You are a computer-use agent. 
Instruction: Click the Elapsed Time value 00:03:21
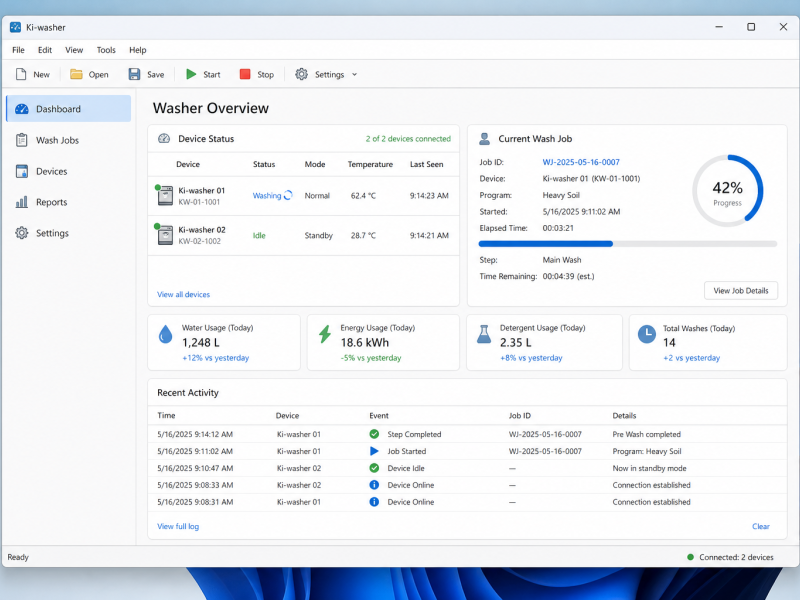click(x=558, y=228)
